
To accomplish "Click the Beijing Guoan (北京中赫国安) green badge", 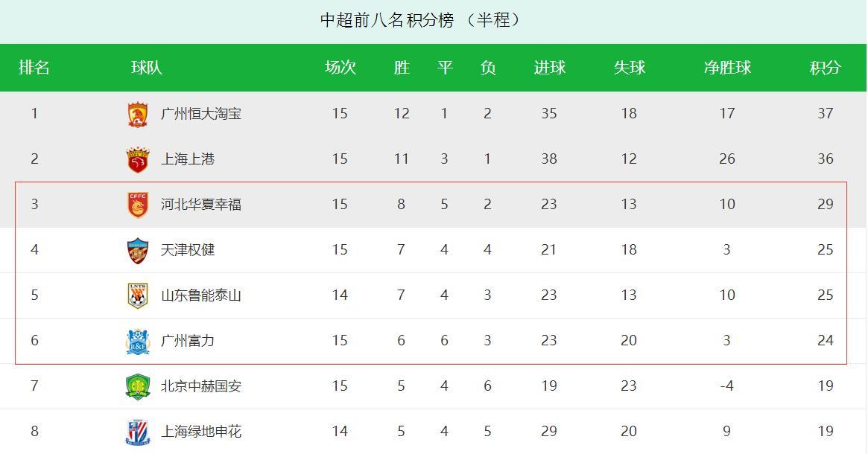I will tap(137, 386).
